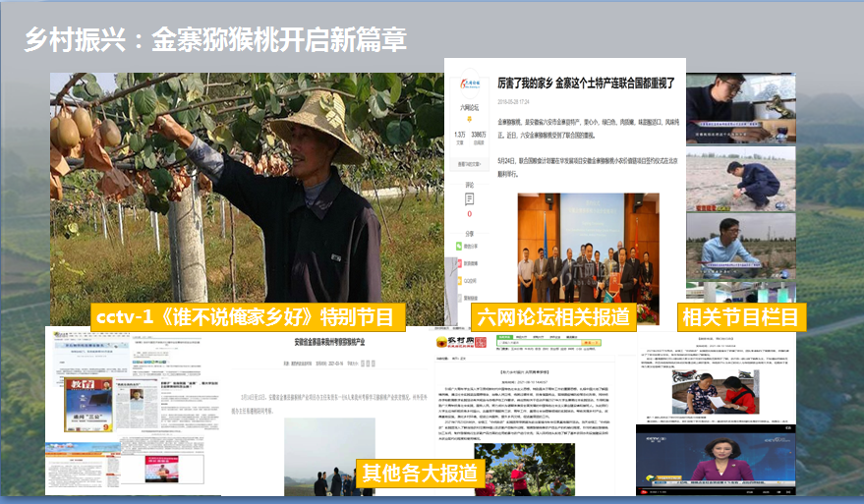Click the red Sina Weibo share icon
Viewport: 864px width, 504px height.
tap(459, 263)
